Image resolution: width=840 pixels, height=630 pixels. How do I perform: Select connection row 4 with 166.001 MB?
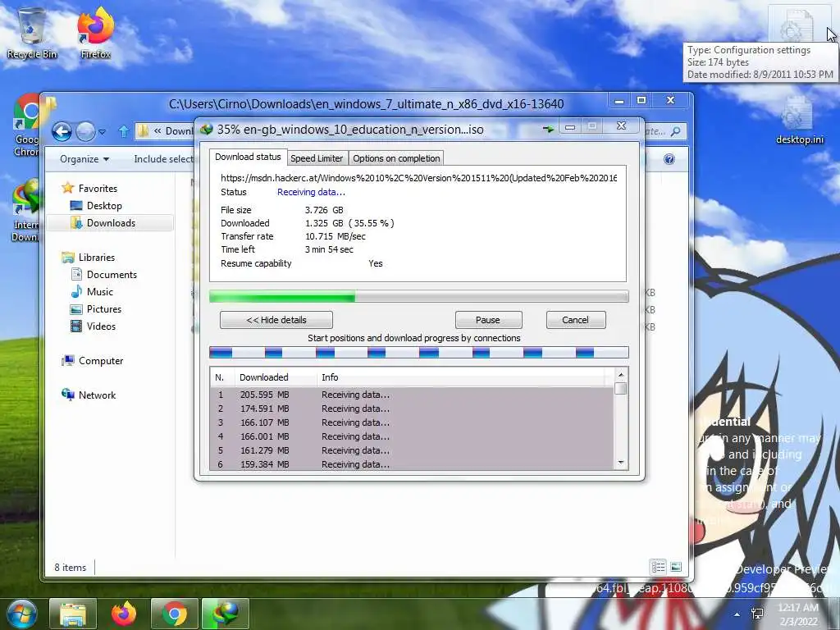point(412,436)
